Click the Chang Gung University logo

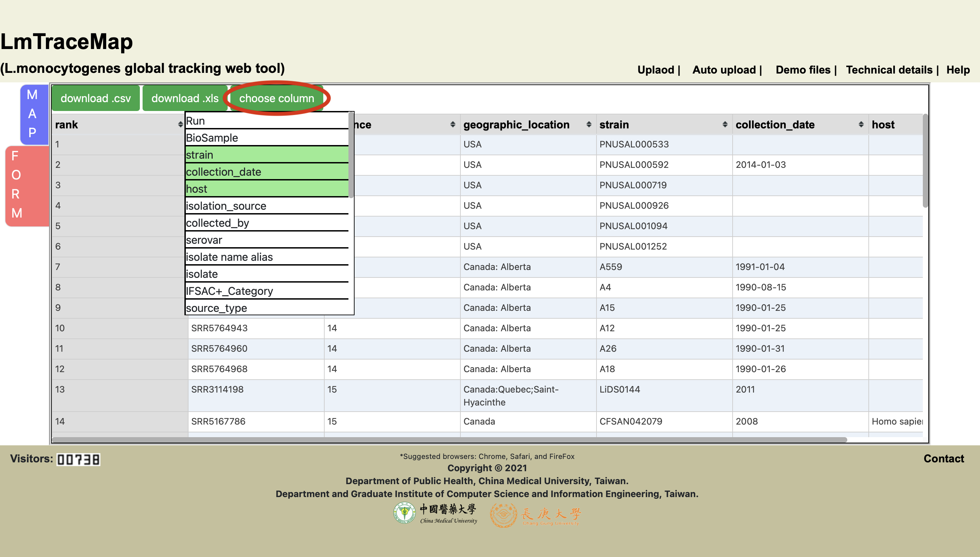tap(536, 515)
